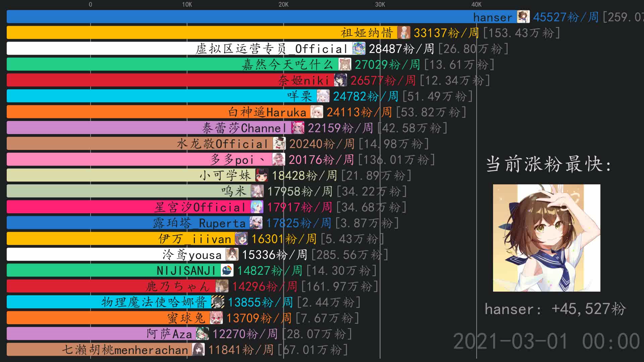Viewport: 644px width, 362px height.
Task: Click the 多多poi avatar icon
Action: click(x=279, y=159)
